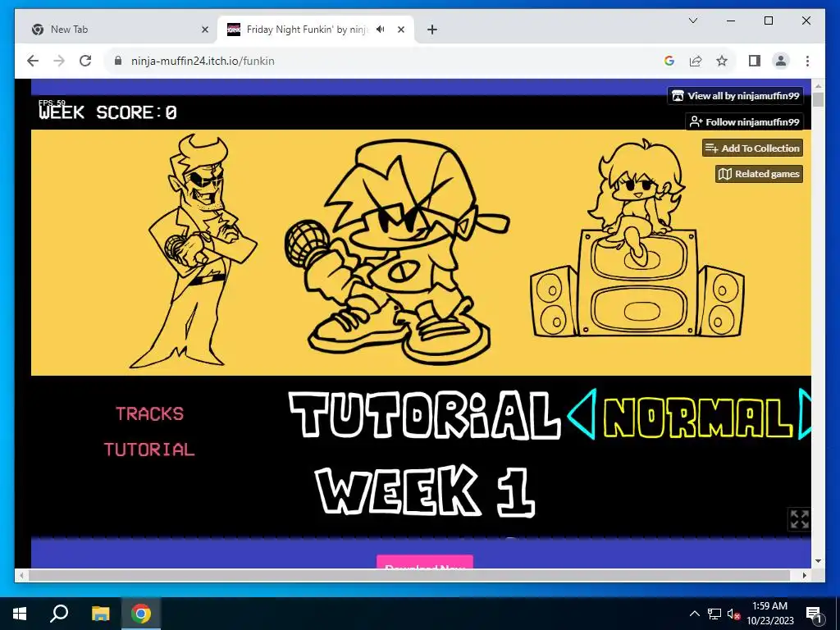Click Follow ninjamuffin99 button

744,122
